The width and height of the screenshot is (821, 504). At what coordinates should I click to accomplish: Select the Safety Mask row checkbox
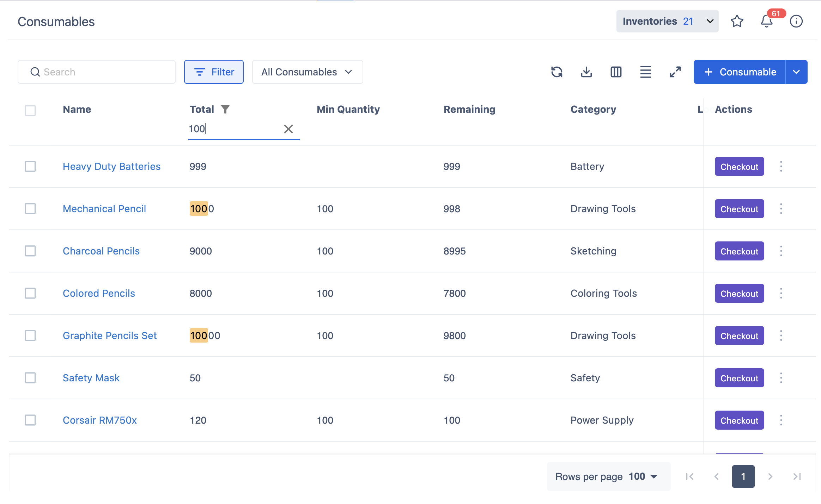click(30, 378)
